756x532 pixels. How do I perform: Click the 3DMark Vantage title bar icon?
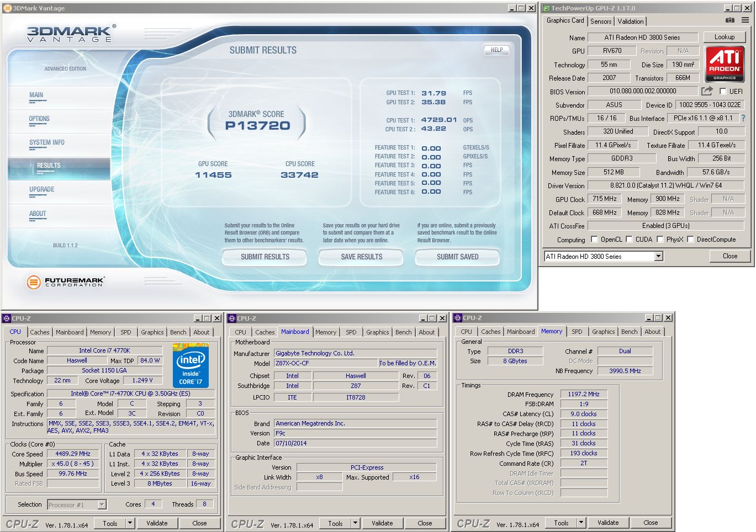[x=7, y=8]
